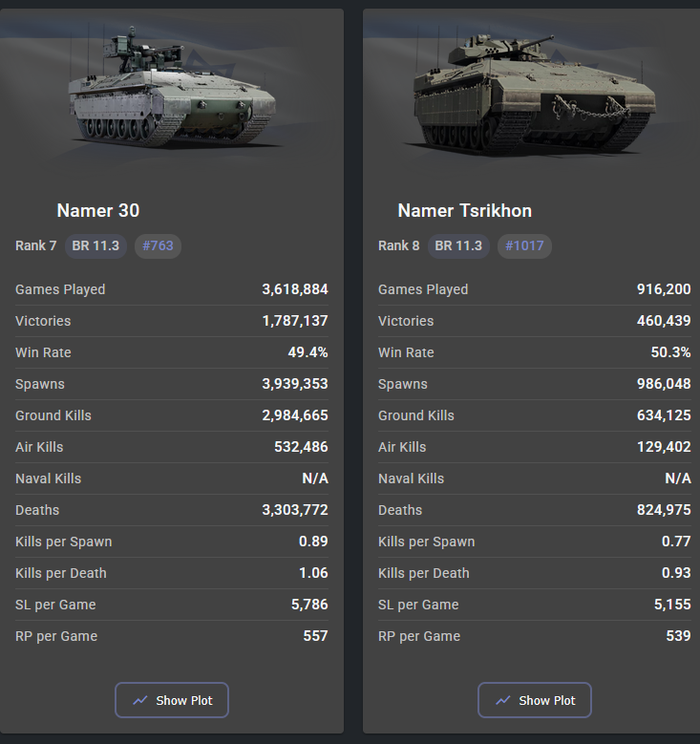
Task: Select the 539 RP per Game value
Action: coord(678,636)
